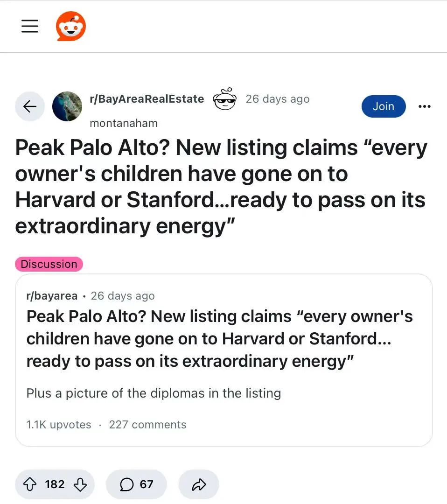Image resolution: width=447 pixels, height=504 pixels.
Task: Go back using the left arrow
Action: [x=30, y=106]
